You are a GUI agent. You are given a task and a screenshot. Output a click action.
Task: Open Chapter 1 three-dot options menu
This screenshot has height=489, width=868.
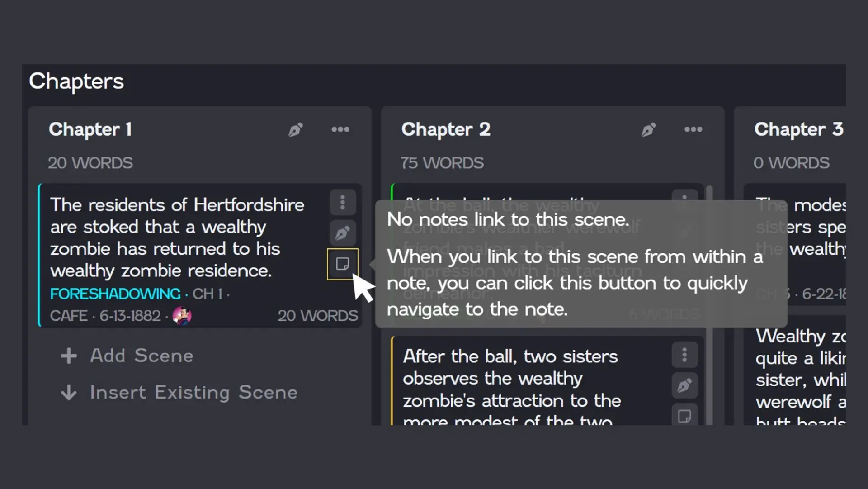[340, 129]
